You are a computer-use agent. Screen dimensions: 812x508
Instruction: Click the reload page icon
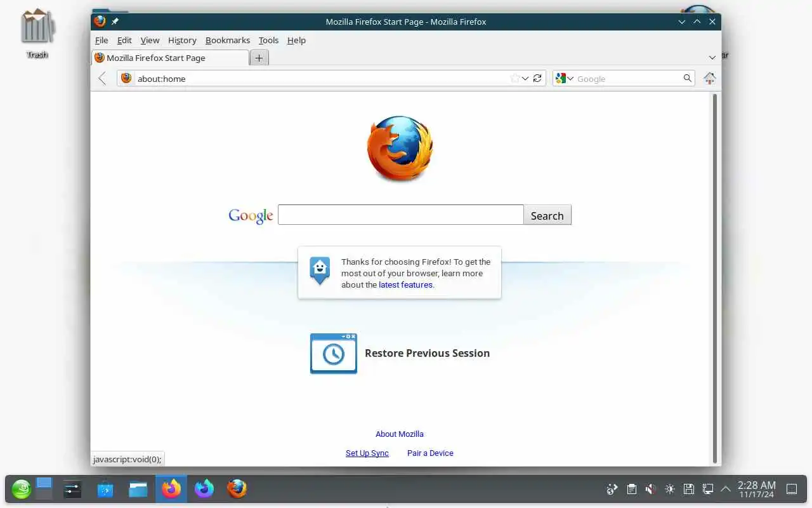click(537, 78)
